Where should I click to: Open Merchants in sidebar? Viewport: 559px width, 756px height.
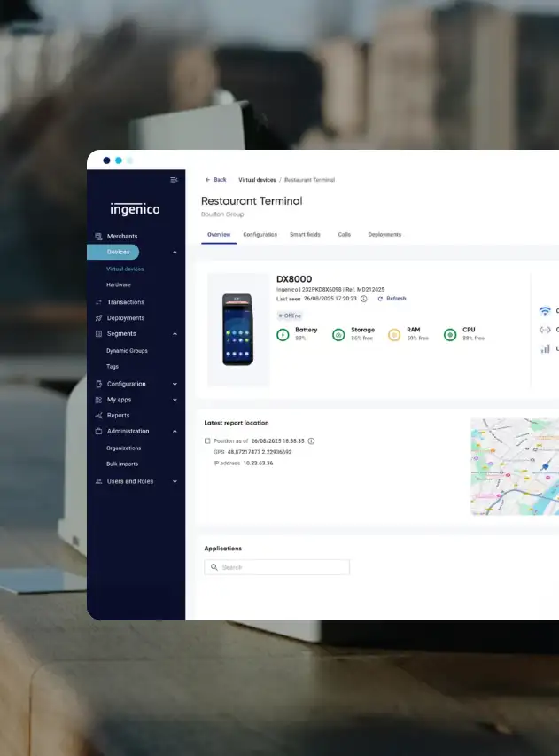[x=122, y=237]
